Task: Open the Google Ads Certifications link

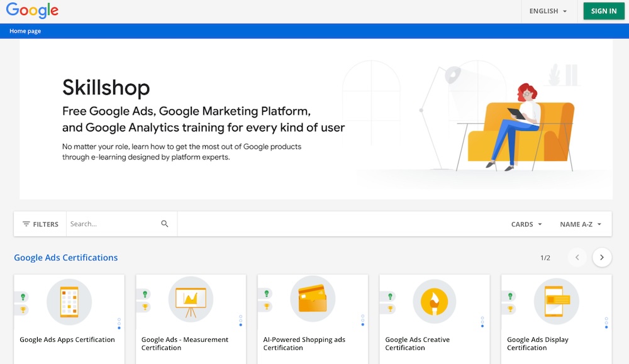Action: [x=66, y=258]
